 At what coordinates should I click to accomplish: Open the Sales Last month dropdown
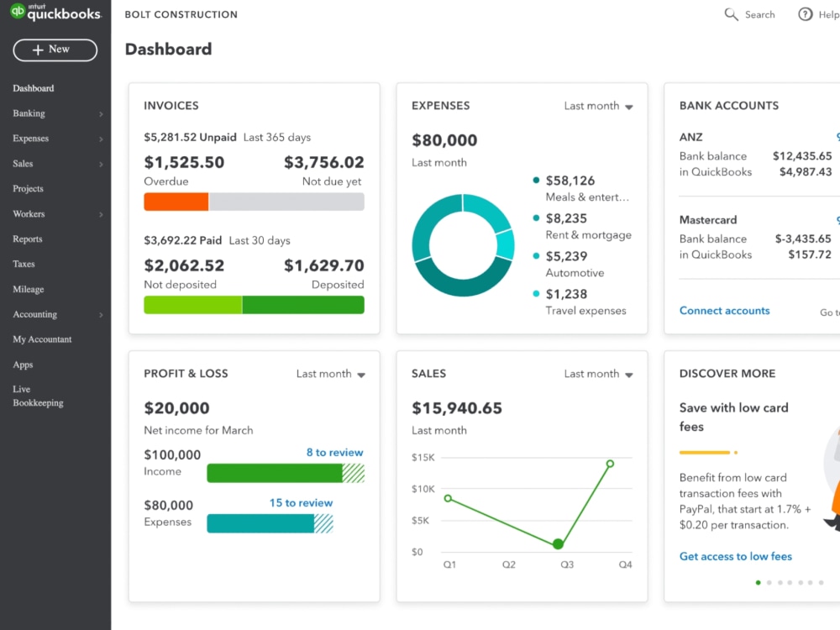[597, 374]
